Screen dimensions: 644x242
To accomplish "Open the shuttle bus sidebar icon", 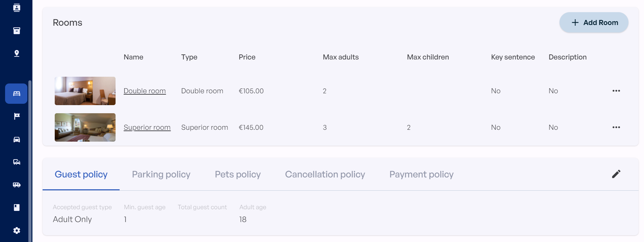I will 17,185.
